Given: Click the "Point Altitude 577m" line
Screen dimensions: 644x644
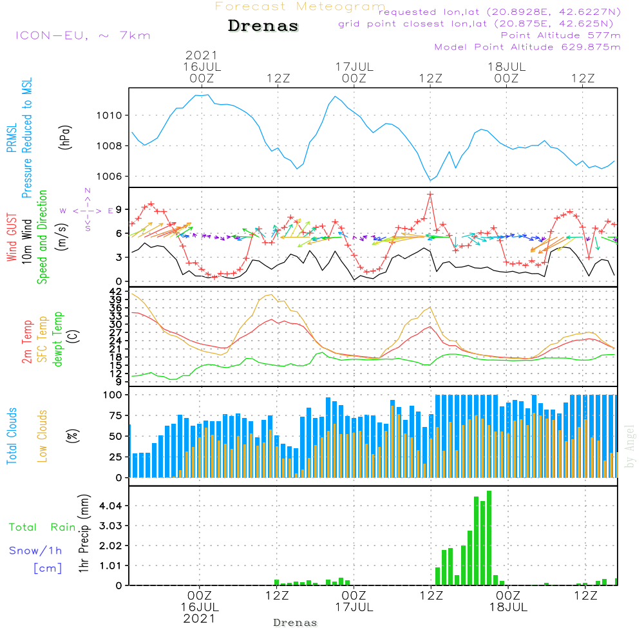Looking at the screenshot, I should point(561,35).
